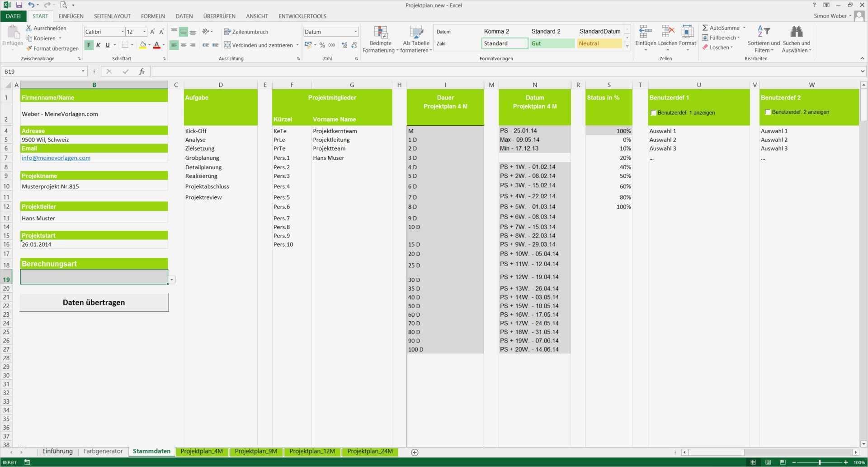Open Bedingte Formatierung

[380, 39]
